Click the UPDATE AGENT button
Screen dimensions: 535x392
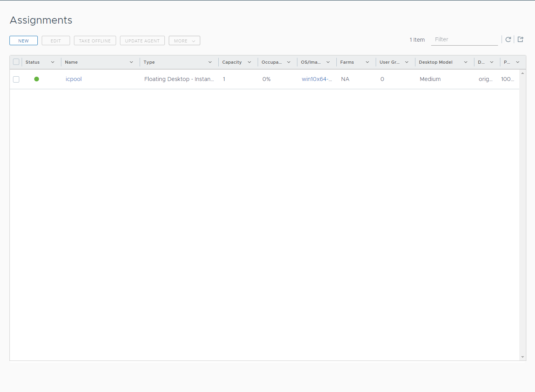click(x=142, y=40)
